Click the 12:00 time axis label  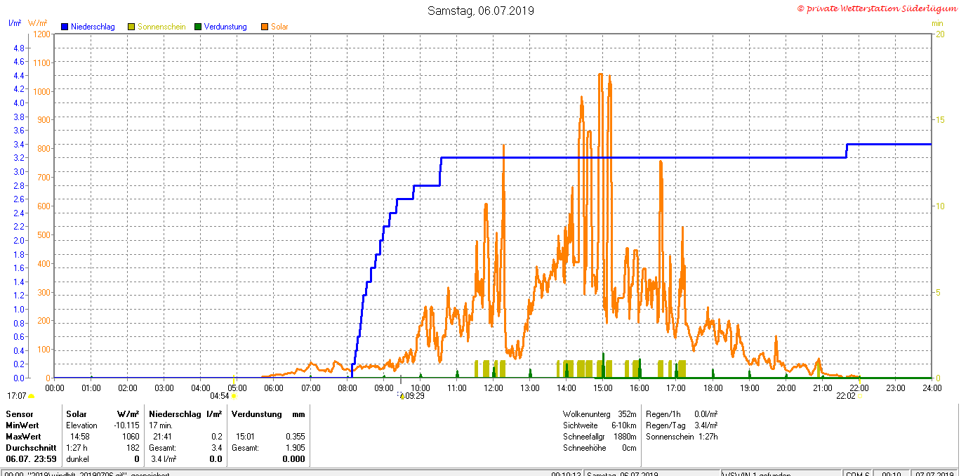(x=493, y=388)
